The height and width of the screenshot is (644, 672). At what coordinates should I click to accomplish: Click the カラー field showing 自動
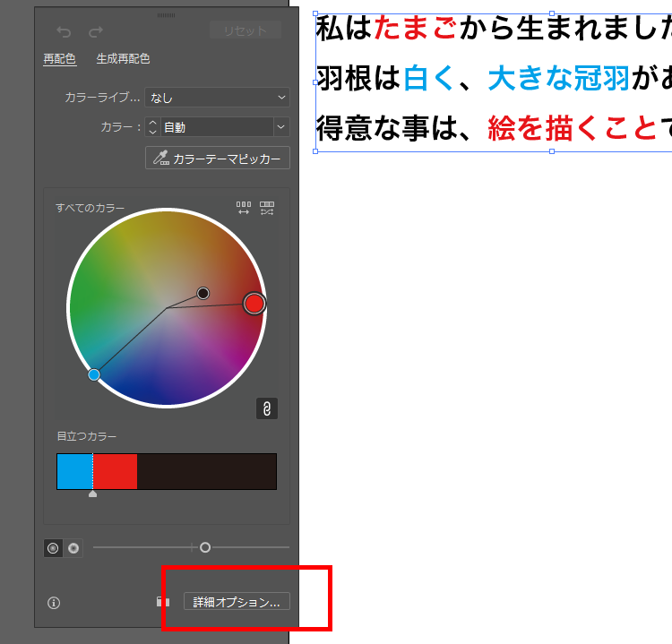tap(217, 127)
